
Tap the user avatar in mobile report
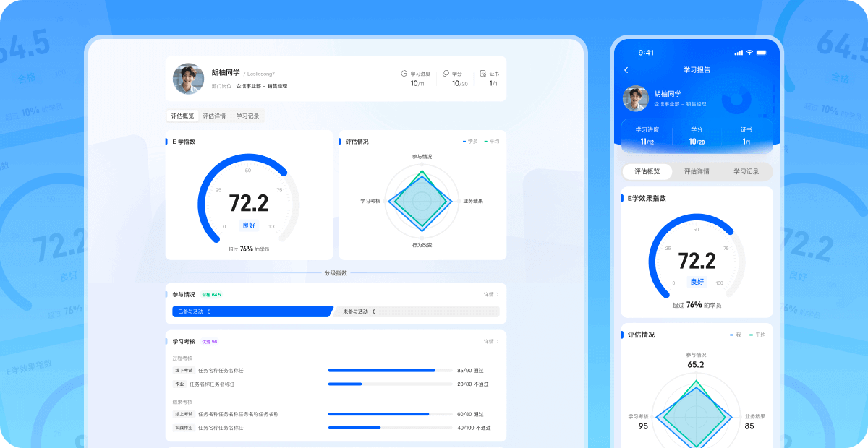636,99
